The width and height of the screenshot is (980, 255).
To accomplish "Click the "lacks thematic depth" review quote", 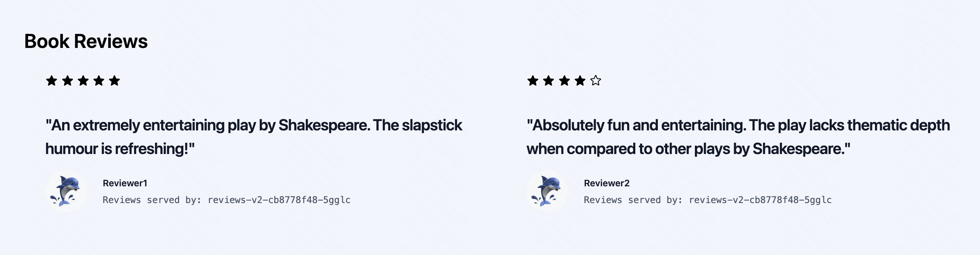I will pos(738,137).
